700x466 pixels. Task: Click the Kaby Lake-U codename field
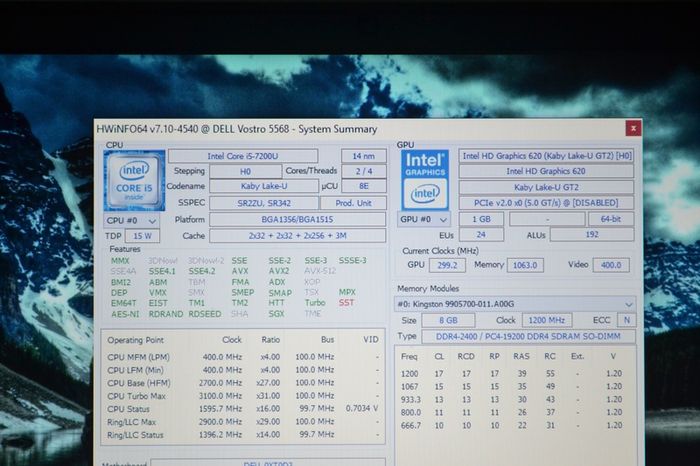(x=264, y=186)
